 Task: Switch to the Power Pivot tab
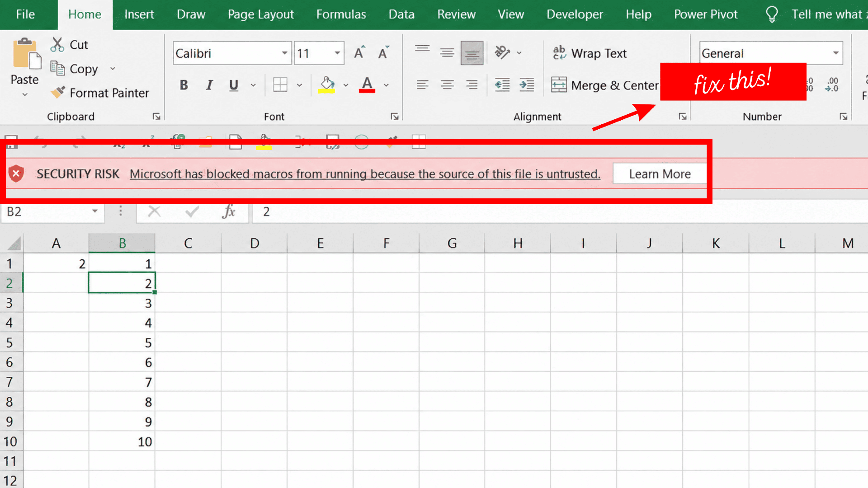pos(706,14)
